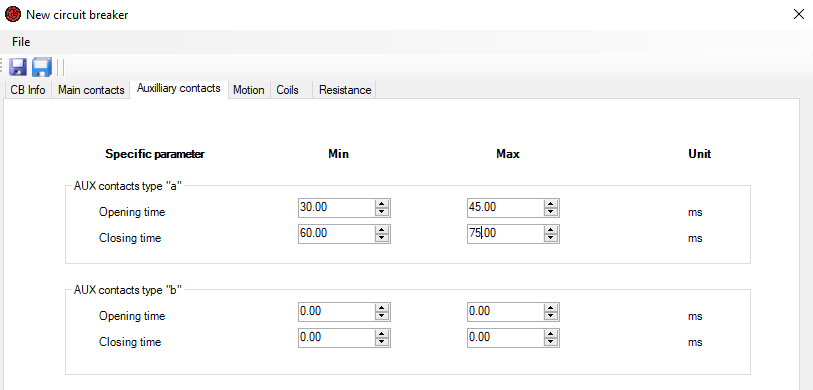The height and width of the screenshot is (390, 813).
Task: Go to the Resistance tab
Action: (x=345, y=90)
